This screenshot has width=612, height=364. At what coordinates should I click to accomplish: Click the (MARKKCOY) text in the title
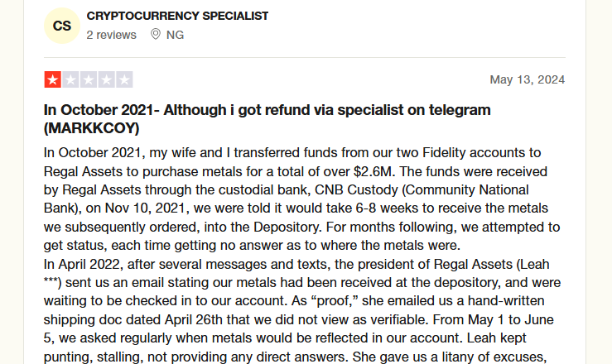91,128
